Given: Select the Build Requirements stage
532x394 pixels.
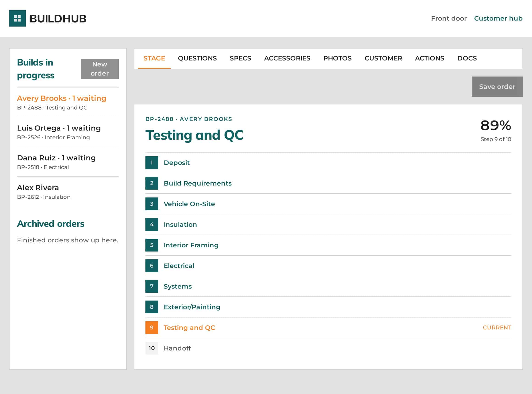Looking at the screenshot, I should 328,183.
